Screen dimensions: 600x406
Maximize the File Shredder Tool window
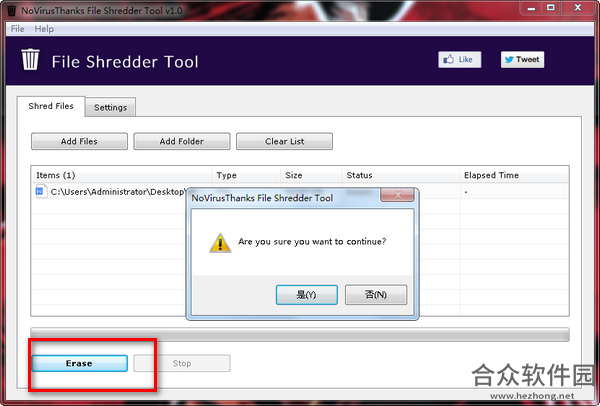(551, 8)
